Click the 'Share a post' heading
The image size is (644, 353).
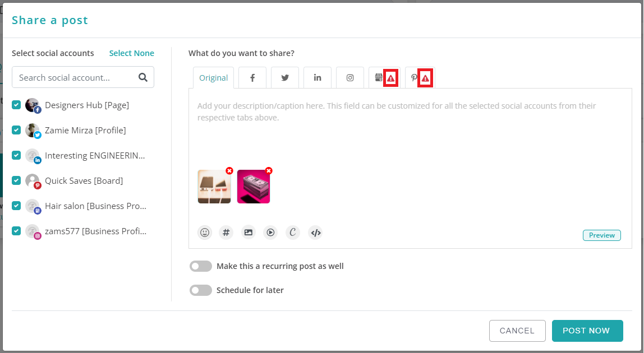point(50,20)
